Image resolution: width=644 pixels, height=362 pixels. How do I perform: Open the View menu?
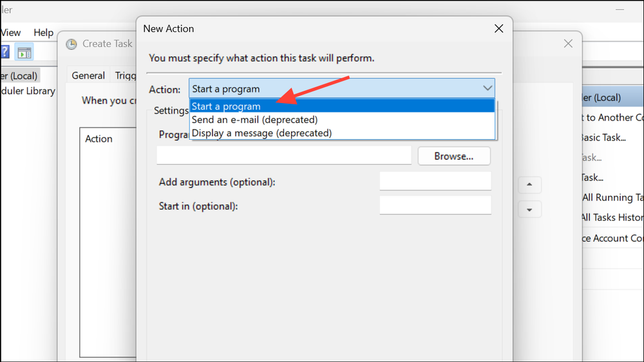[x=10, y=32]
